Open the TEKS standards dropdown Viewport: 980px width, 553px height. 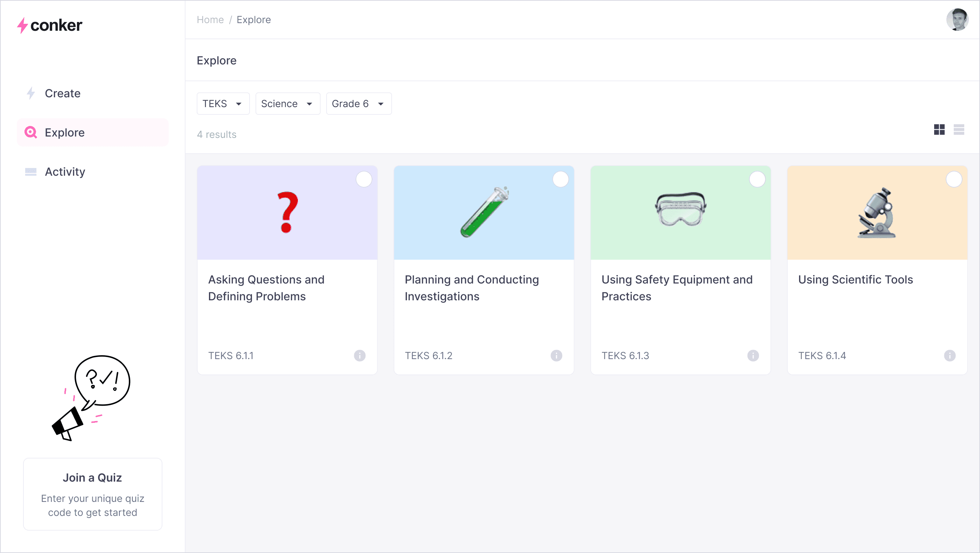tap(223, 104)
